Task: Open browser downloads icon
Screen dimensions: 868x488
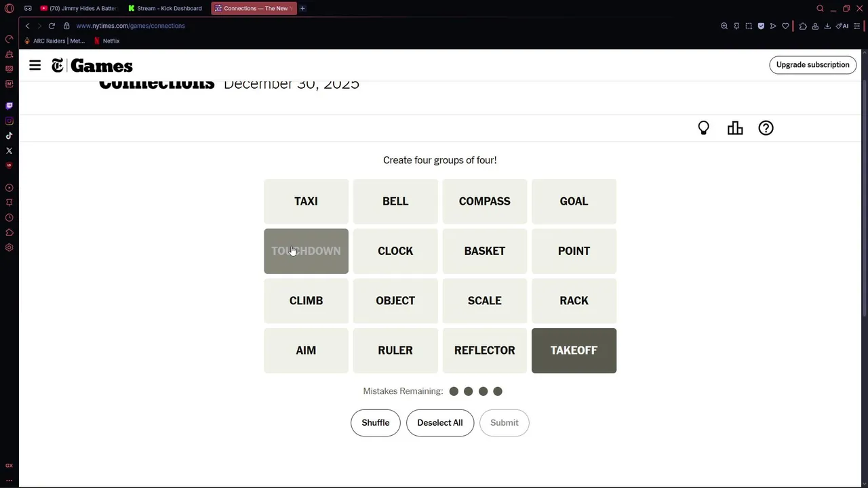Action: click(827, 26)
